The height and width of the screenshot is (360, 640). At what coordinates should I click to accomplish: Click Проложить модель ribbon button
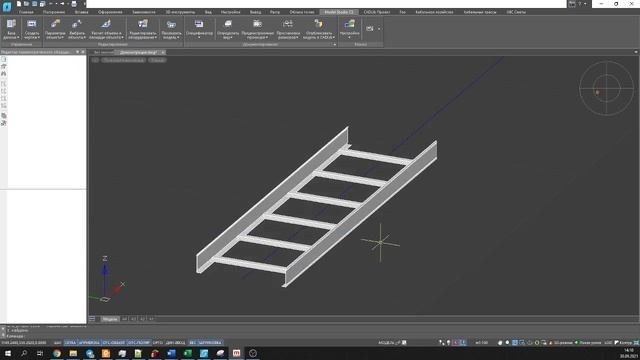171,29
